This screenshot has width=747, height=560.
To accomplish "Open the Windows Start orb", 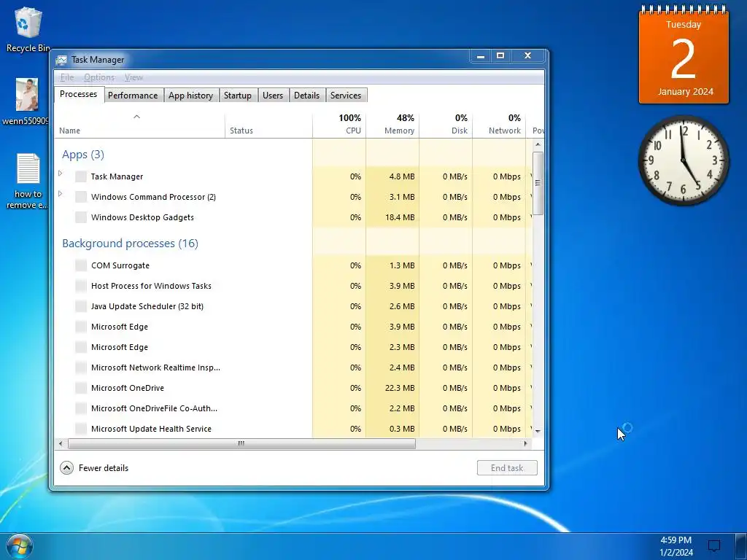I will [x=20, y=547].
